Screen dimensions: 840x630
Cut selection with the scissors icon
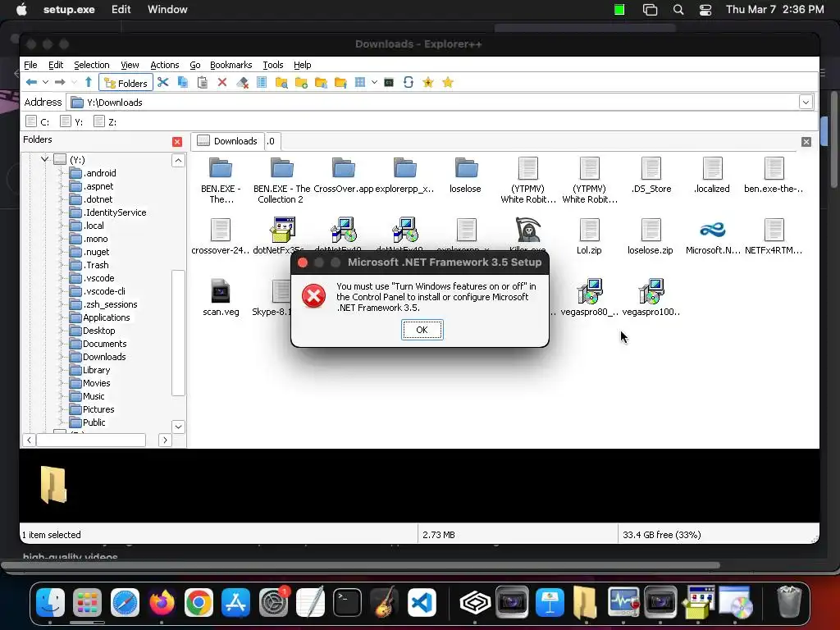pos(163,83)
